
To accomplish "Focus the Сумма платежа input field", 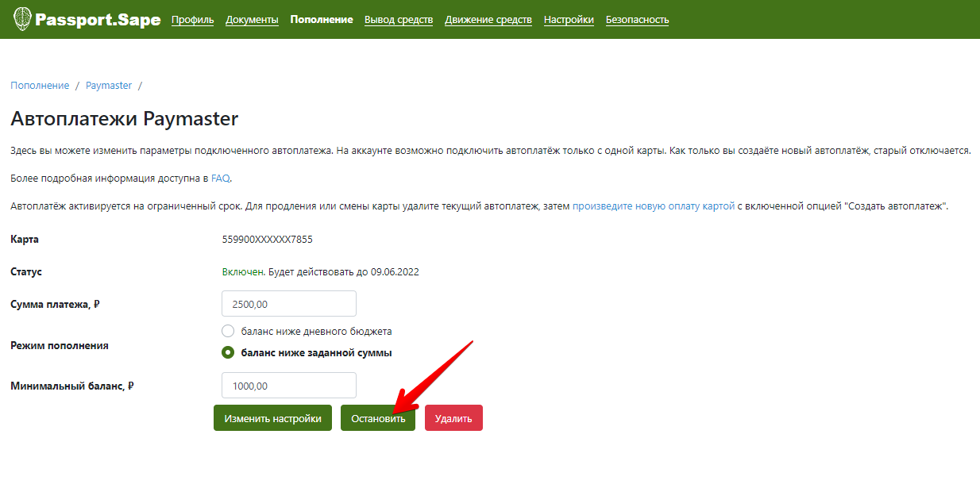I will coord(289,304).
